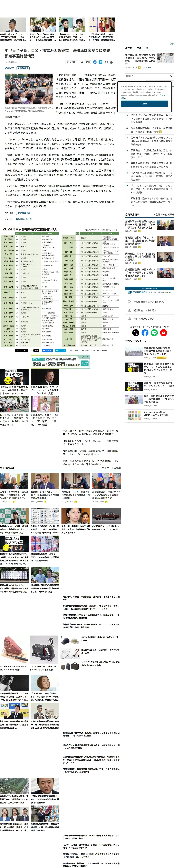Click the Hatena Bookmark share icon below the headline
The height and width of the screenshot is (868, 174).
(101, 62)
